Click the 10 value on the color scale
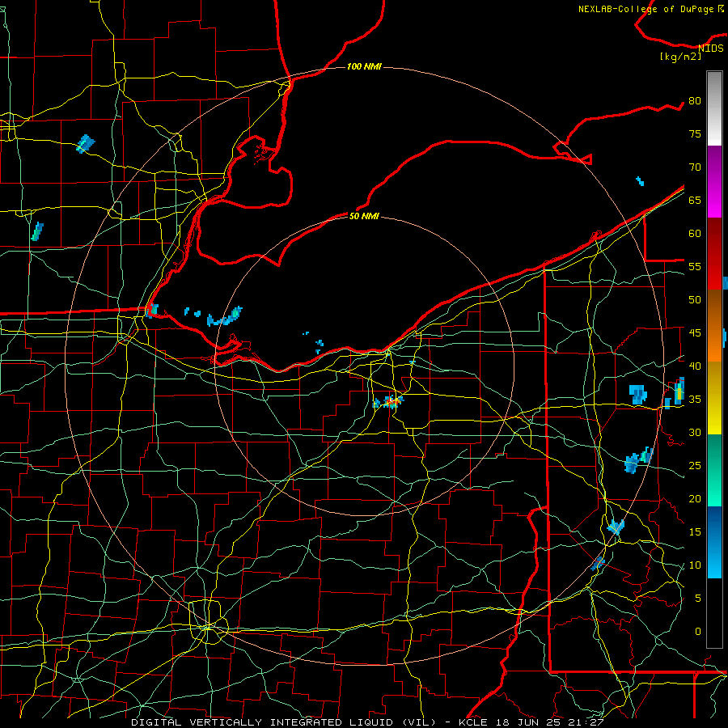 tap(695, 565)
